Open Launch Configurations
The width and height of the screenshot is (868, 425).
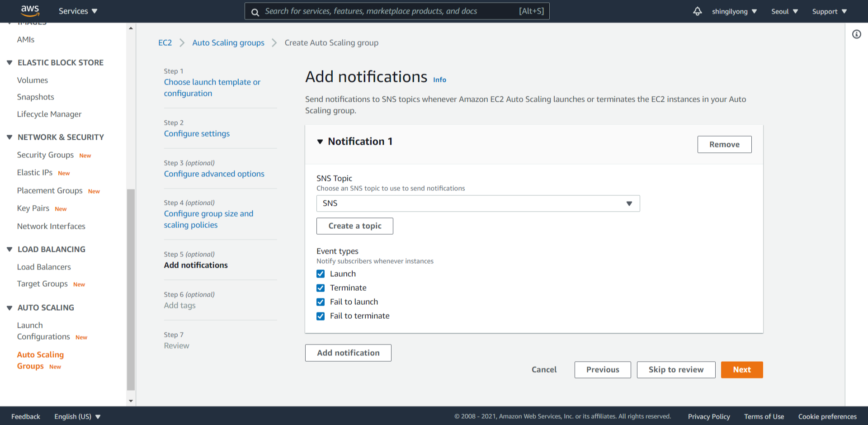coord(43,331)
